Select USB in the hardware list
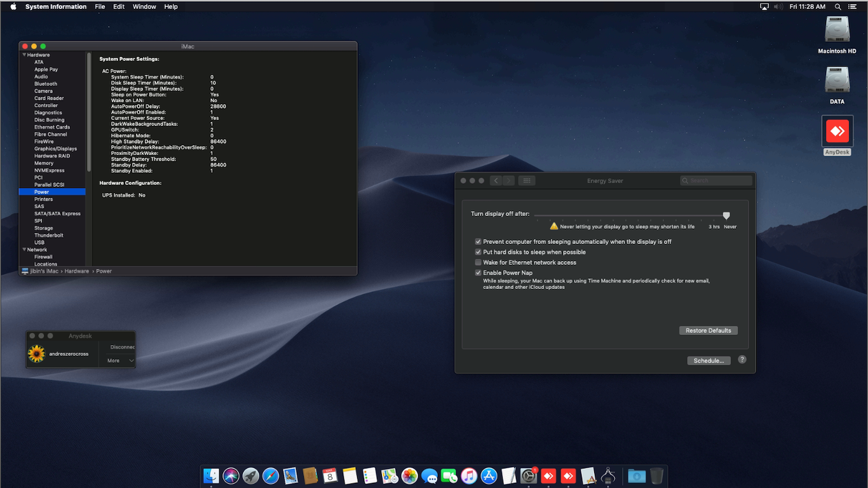The width and height of the screenshot is (868, 488). click(39, 242)
